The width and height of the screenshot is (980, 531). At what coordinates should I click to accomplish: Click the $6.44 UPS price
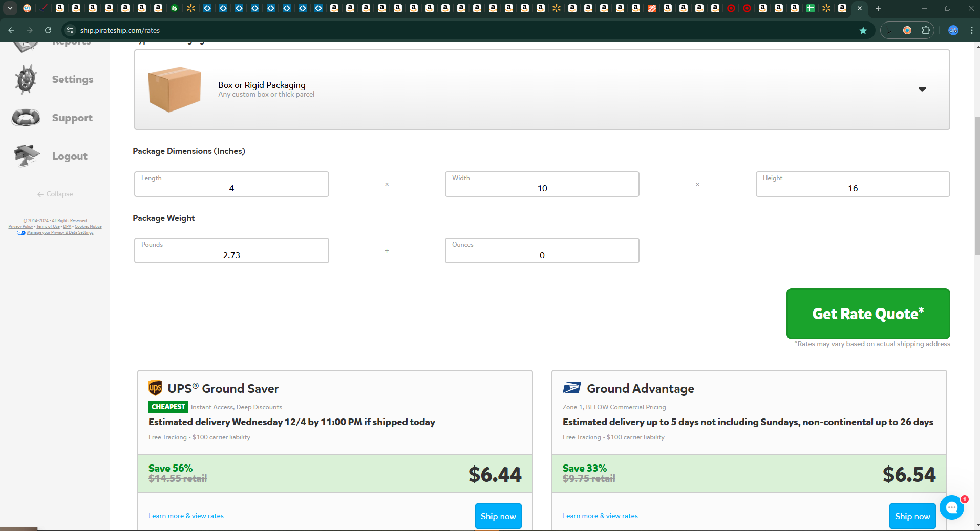point(495,474)
